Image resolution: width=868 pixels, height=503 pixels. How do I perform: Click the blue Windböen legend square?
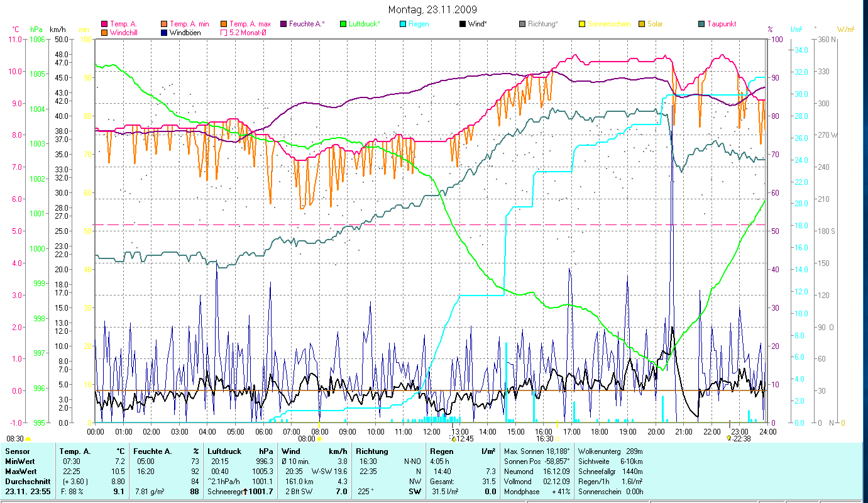pyautogui.click(x=164, y=33)
